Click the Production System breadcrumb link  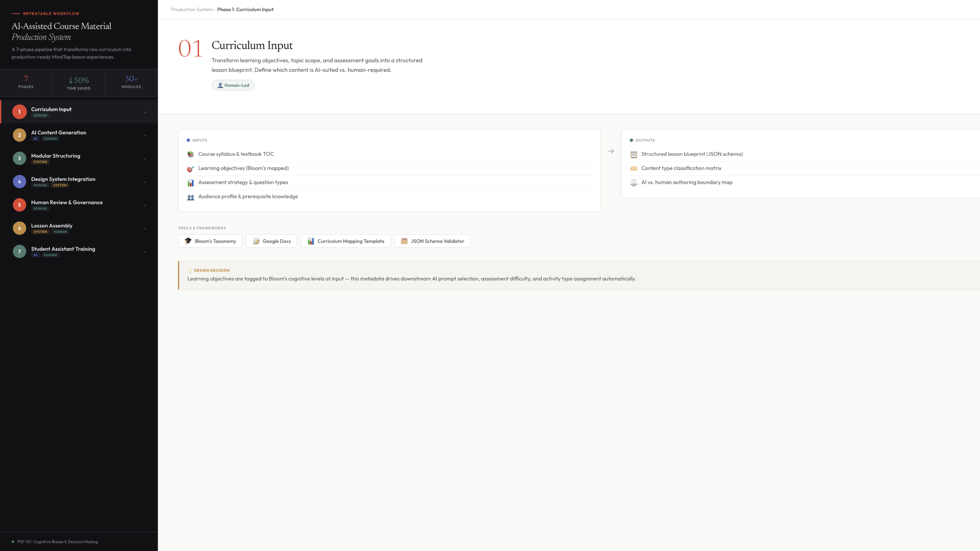pos(191,10)
